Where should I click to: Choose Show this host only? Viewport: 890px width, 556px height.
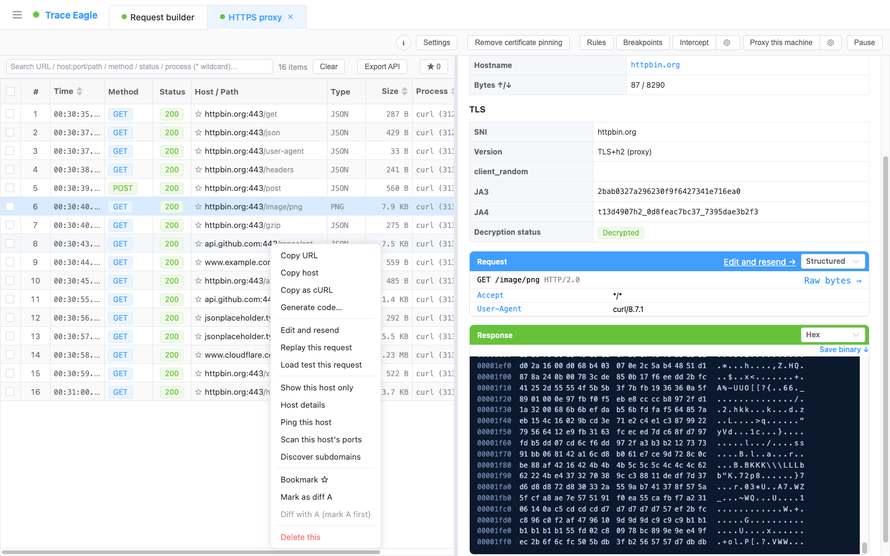tap(326, 387)
